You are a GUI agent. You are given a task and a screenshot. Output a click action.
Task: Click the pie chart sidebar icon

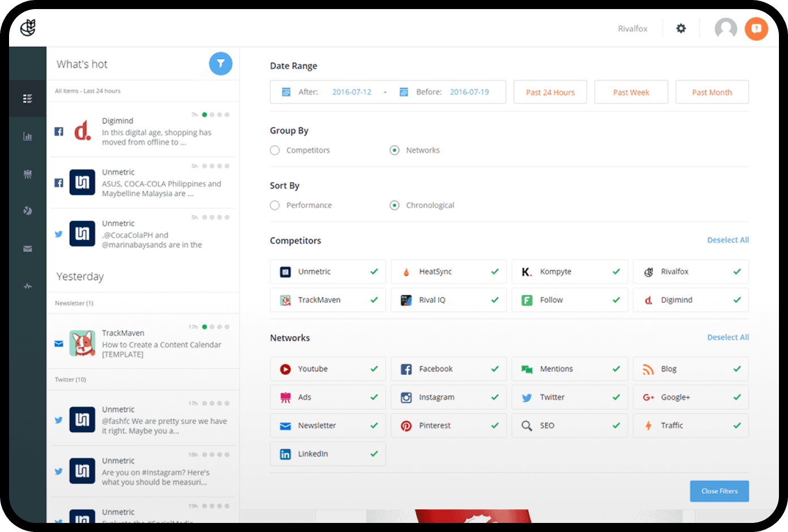coord(27,211)
